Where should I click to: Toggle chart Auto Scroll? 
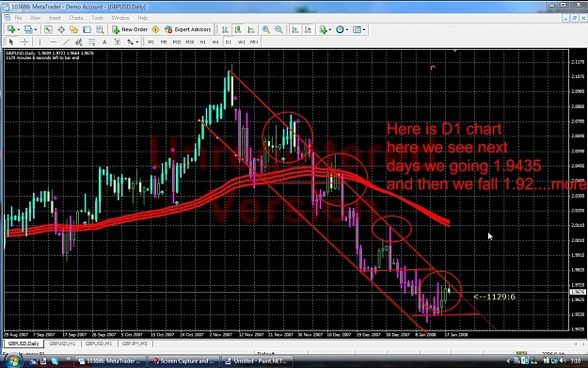click(x=295, y=29)
